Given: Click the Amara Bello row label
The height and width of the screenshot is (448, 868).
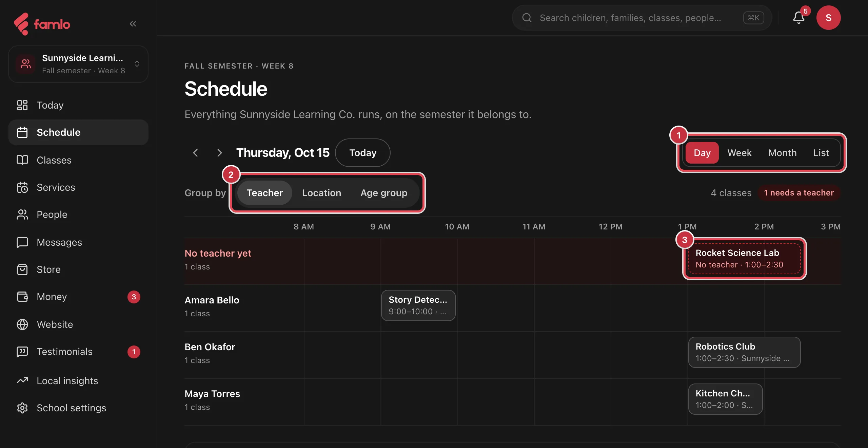Looking at the screenshot, I should tap(212, 300).
